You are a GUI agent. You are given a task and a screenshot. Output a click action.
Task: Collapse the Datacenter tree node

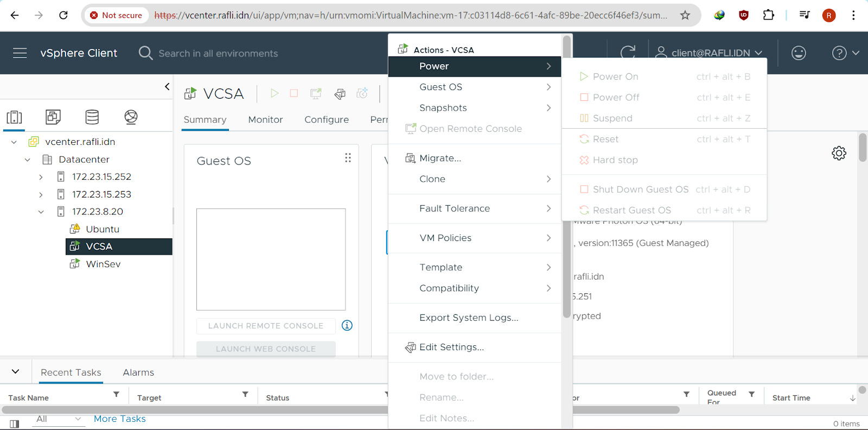click(28, 160)
